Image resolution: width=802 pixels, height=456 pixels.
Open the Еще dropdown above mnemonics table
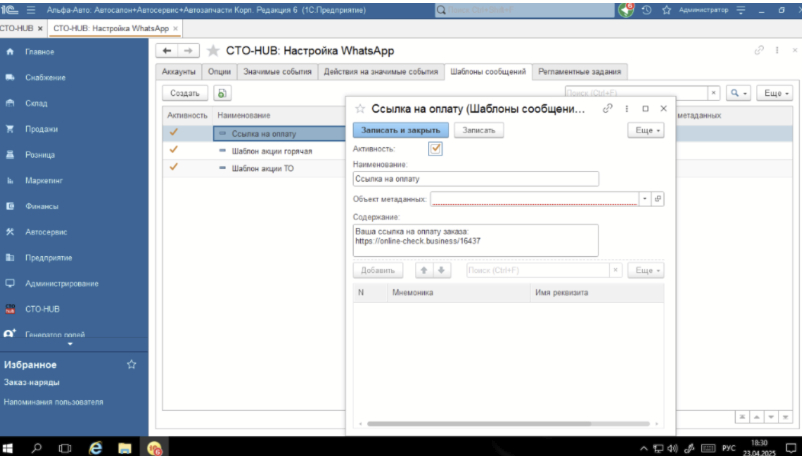646,270
